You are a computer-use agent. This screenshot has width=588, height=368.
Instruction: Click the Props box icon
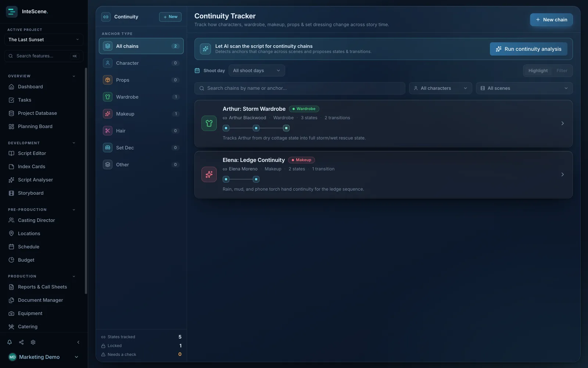(108, 80)
